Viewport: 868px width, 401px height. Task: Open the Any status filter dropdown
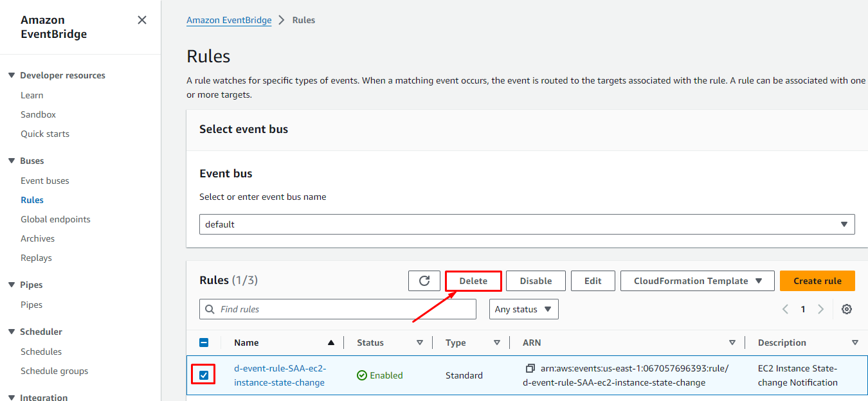point(523,309)
